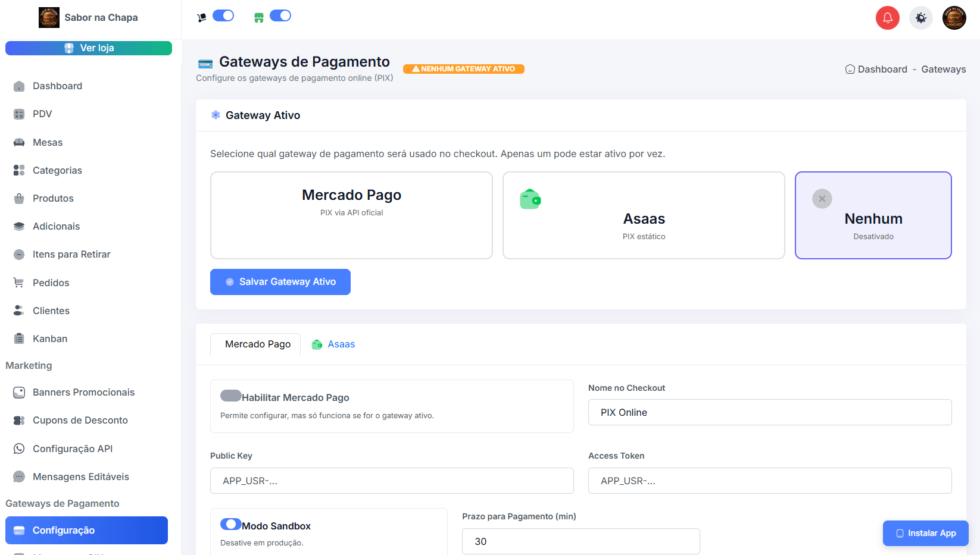Click the Cupons de Desconto ticket icon
Screen dimensions: 980x555
19,421
